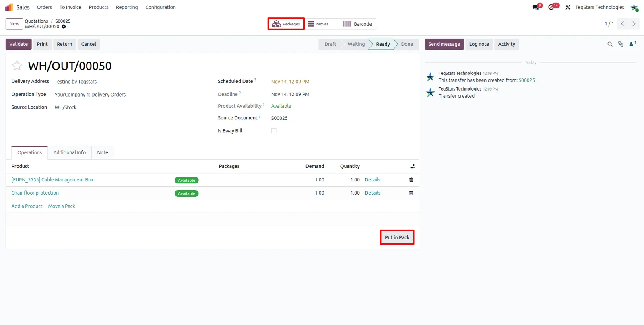Search chatter messages with magnifier icon

click(610, 44)
